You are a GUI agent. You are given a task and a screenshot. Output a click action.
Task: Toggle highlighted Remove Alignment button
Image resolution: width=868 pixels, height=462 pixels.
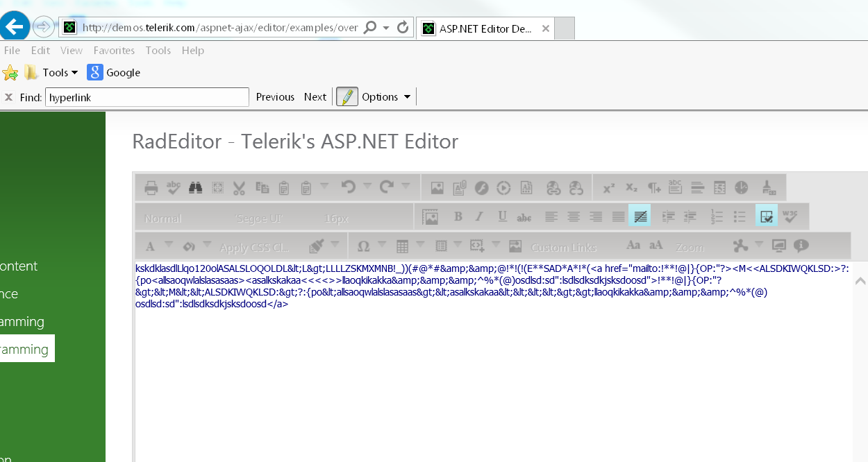pyautogui.click(x=640, y=216)
